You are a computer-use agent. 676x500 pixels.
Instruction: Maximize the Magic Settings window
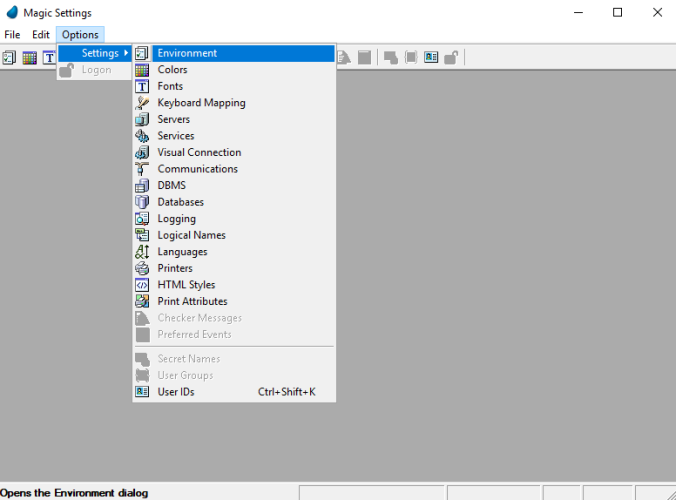(x=617, y=12)
